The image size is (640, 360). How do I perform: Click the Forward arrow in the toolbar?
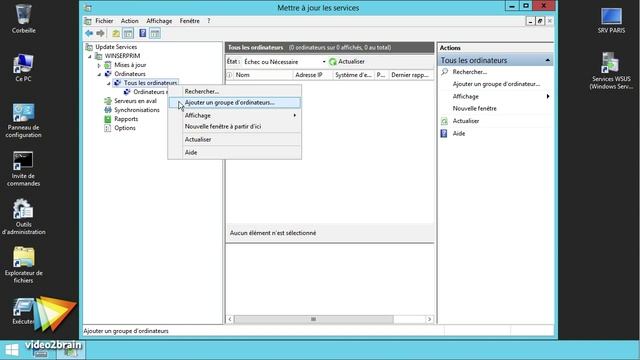[x=100, y=33]
